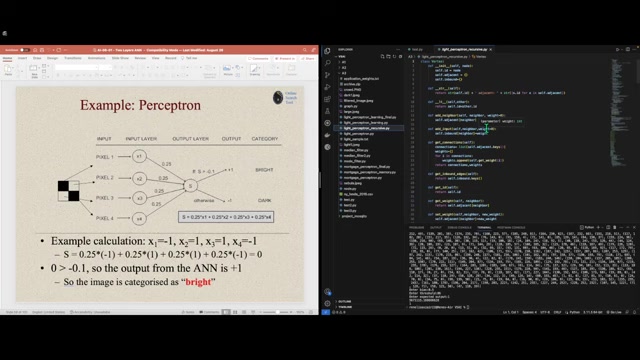Switch to the OUTPUT panel tab

436,227
